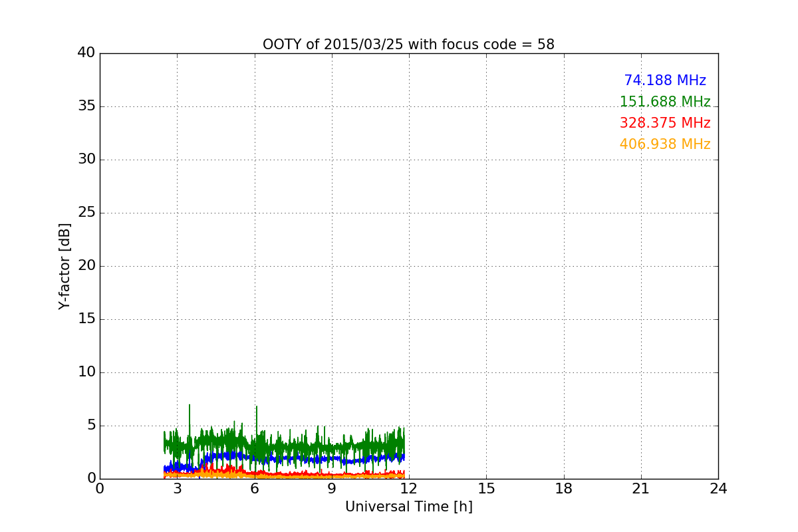Click the x-axis tick label 24

[x=718, y=489]
